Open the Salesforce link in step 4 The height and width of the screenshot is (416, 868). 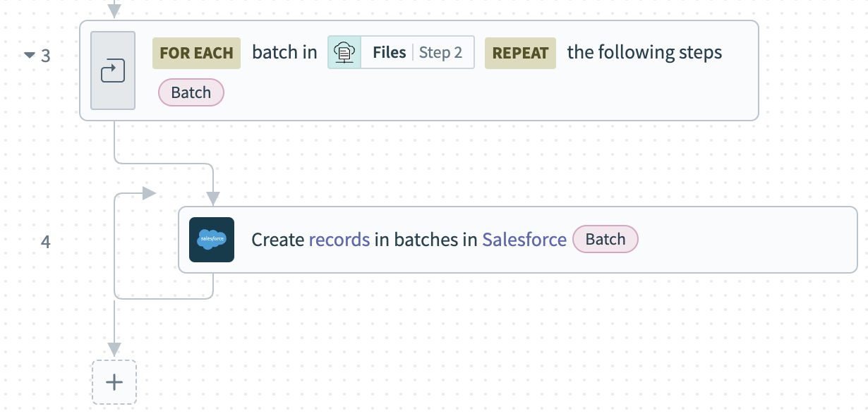coord(524,239)
